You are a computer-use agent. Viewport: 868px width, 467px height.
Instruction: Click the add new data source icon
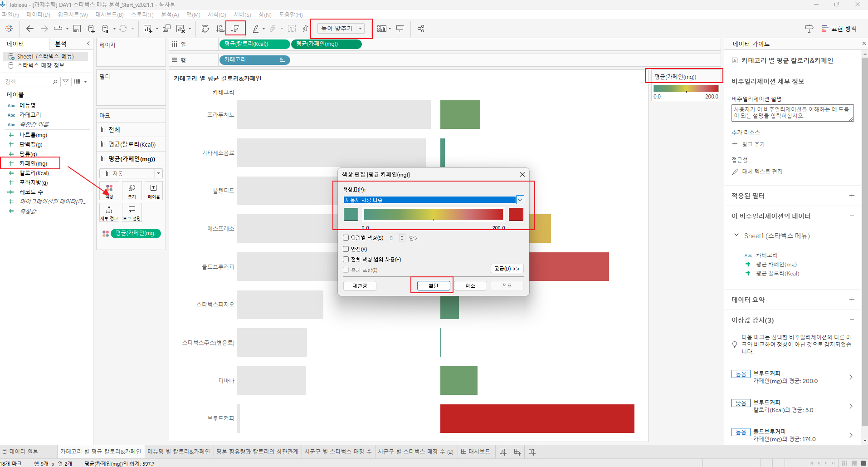91,29
